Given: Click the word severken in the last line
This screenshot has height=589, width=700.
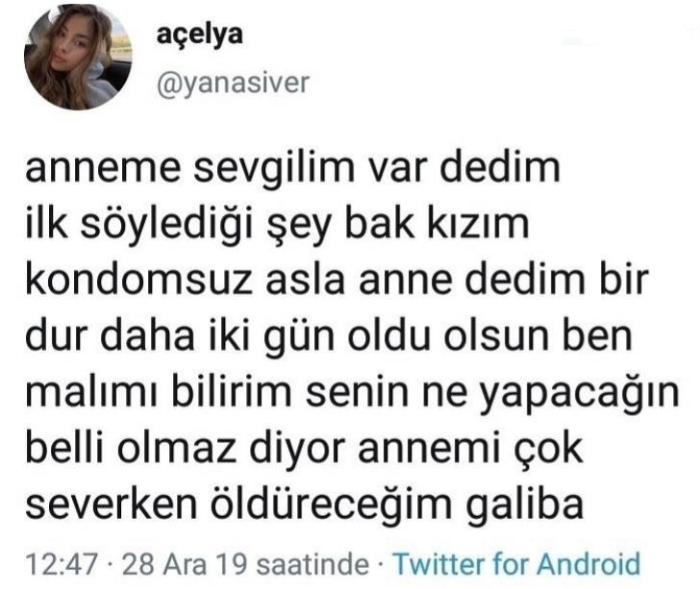Looking at the screenshot, I should click(112, 504).
